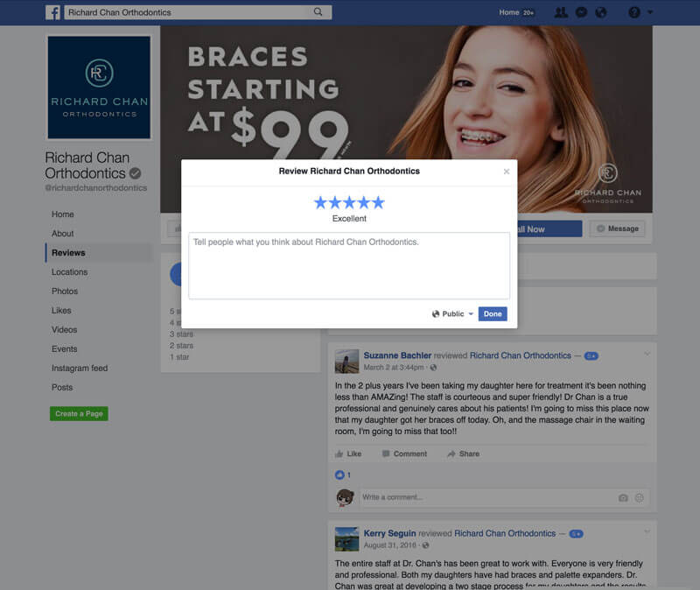Click the search field in the top bar
700x590 pixels.
coord(198,12)
